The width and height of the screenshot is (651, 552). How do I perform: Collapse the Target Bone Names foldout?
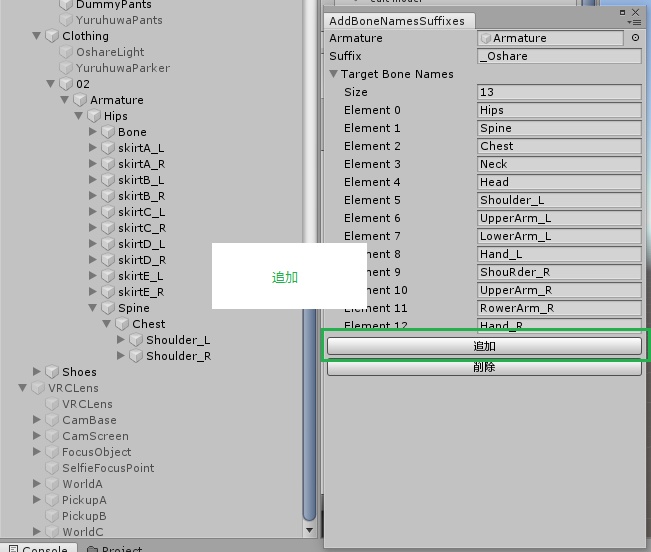pos(333,74)
